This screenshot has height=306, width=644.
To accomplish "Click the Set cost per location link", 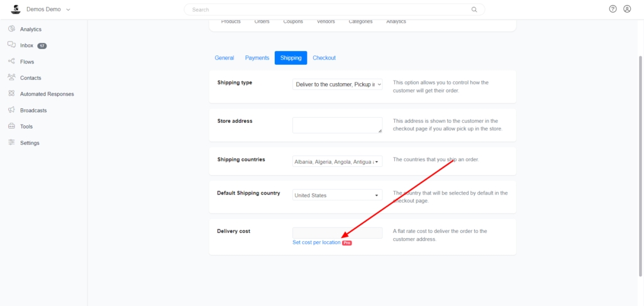I will tap(316, 242).
